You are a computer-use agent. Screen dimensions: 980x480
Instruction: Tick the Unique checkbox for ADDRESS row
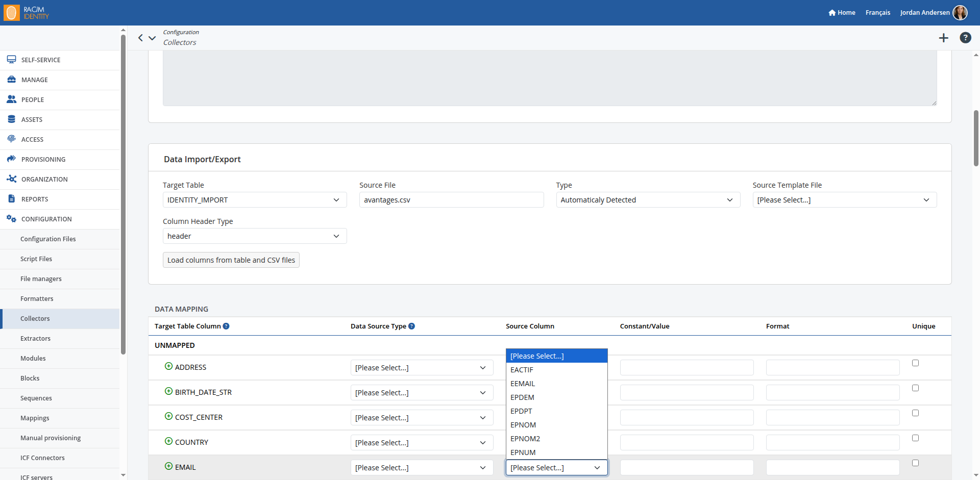tap(915, 363)
